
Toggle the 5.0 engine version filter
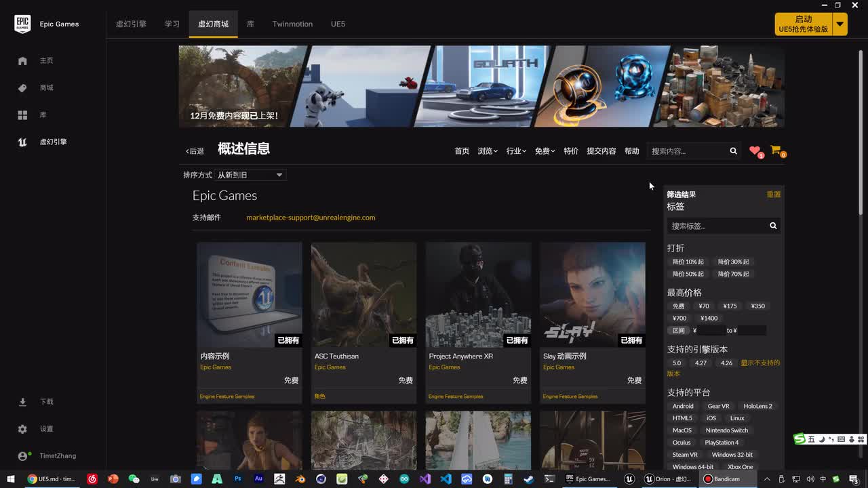pos(677,363)
